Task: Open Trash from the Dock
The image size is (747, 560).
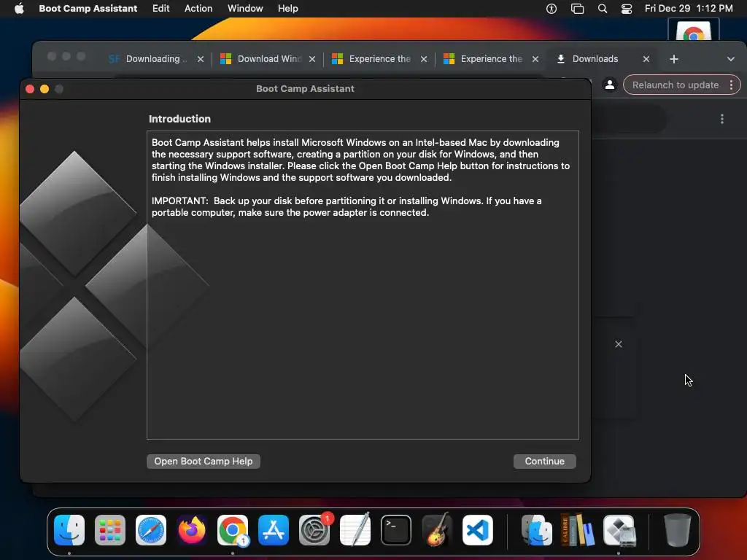Action: point(677,530)
